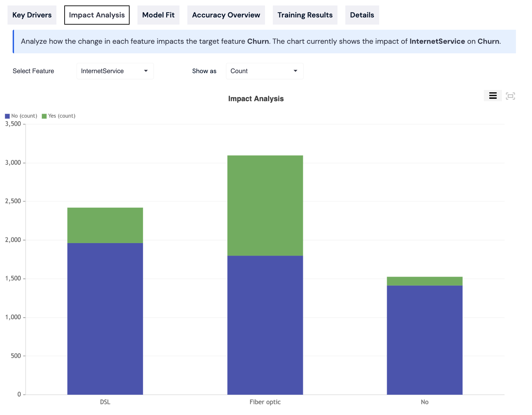This screenshot has height=415, width=532.
Task: Click the blue No legend swatch
Action: [x=8, y=116]
